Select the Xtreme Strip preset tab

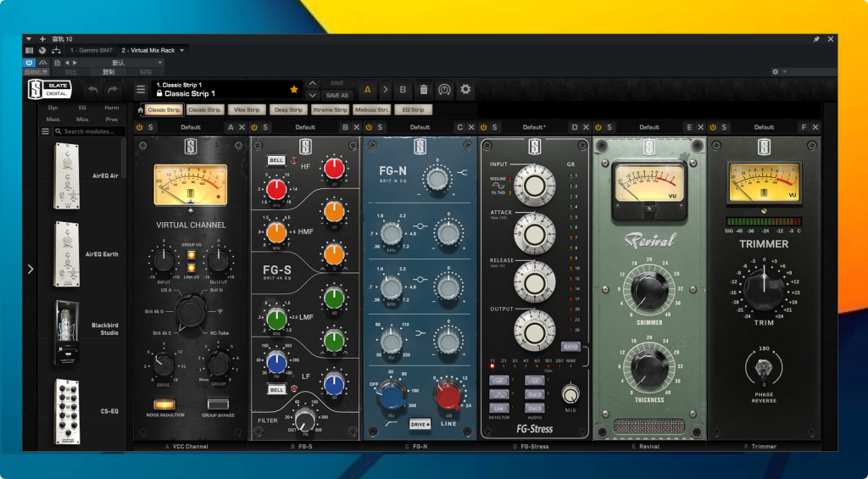[x=330, y=109]
